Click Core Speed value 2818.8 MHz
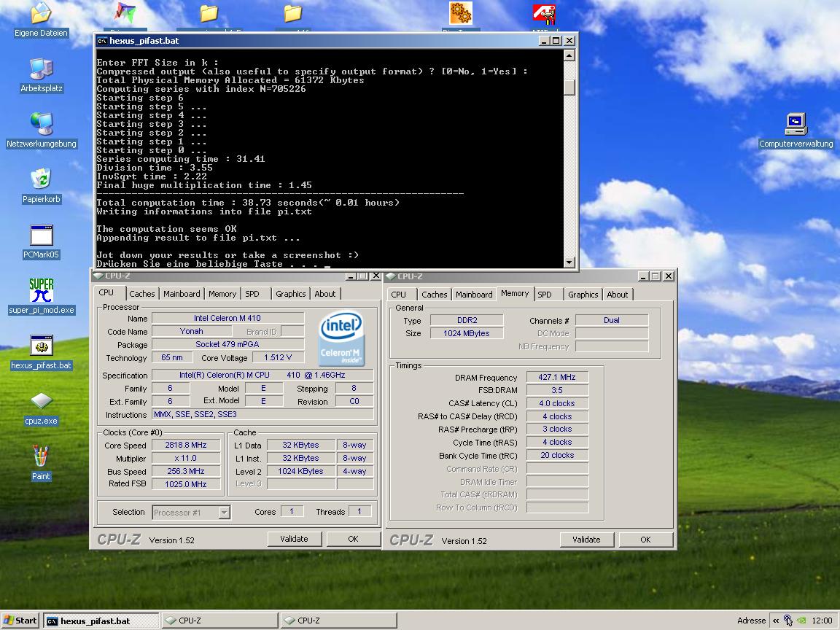 coord(186,445)
